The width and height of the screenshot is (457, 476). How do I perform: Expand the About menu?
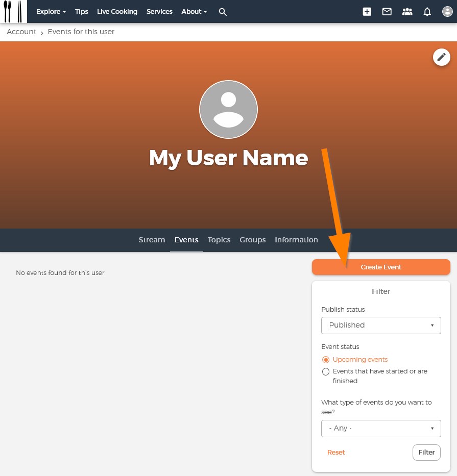point(194,12)
